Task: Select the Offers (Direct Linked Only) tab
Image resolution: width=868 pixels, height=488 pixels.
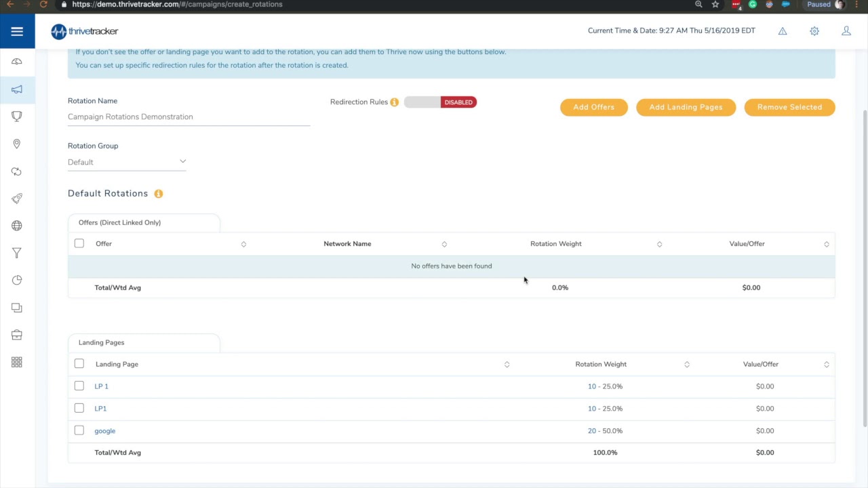Action: pos(144,222)
